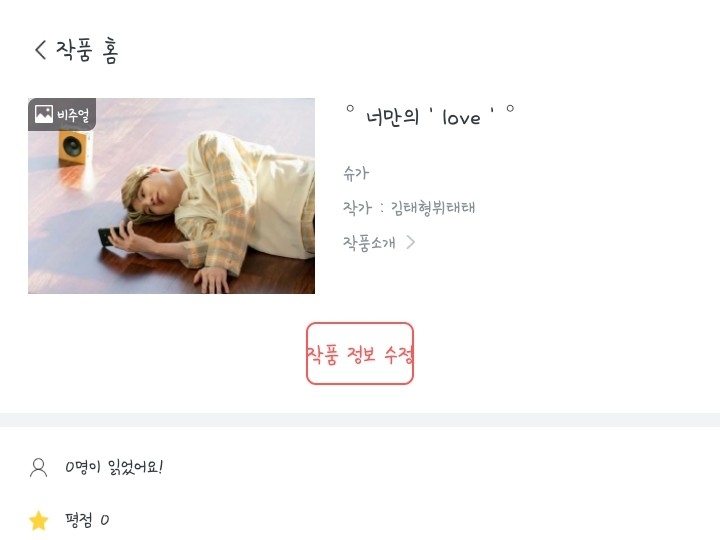
Task: Tap the person silhouette reader icon
Action: (39, 467)
